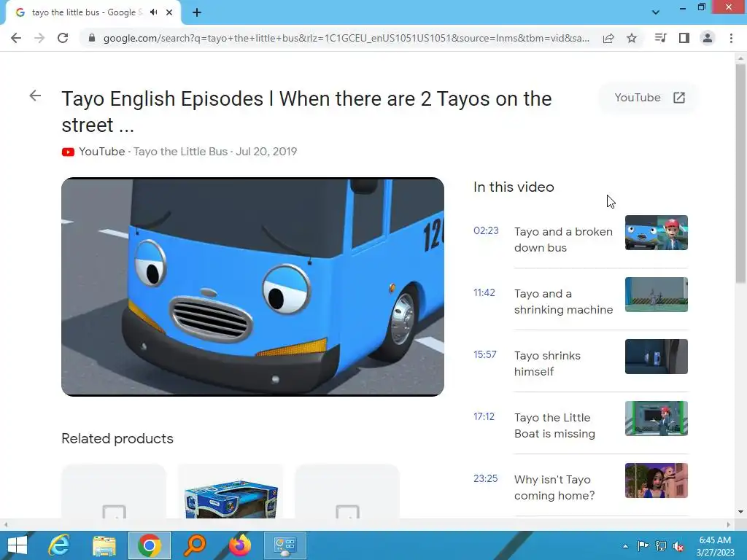747x560 pixels.
Task: Click the URL address bar
Action: click(347, 38)
